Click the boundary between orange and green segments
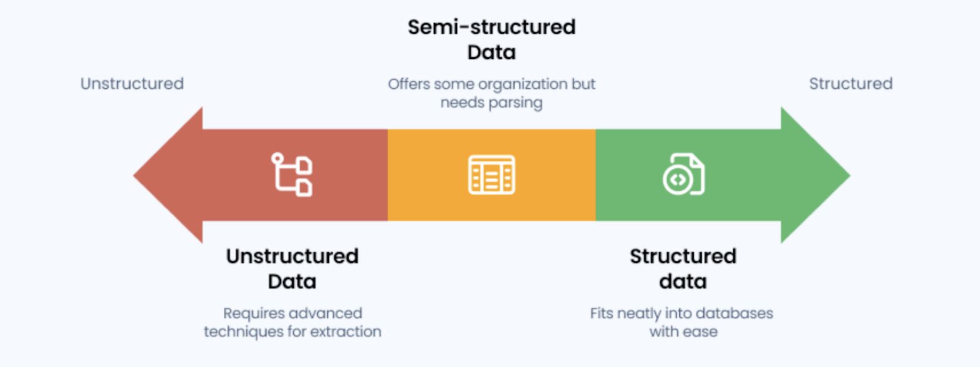980x367 pixels. pos(596,175)
